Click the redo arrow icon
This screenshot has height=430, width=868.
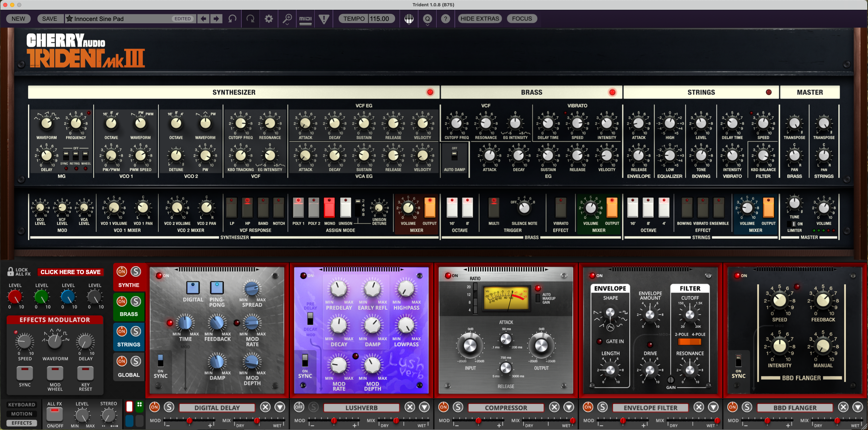[250, 19]
